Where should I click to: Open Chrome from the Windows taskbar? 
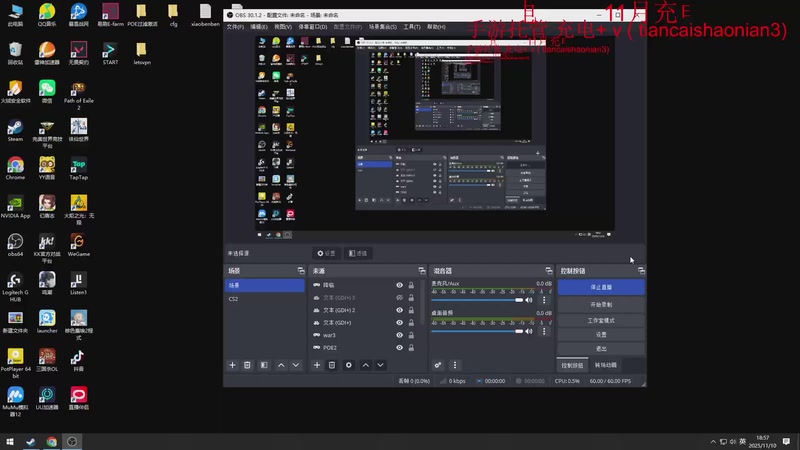(x=52, y=441)
